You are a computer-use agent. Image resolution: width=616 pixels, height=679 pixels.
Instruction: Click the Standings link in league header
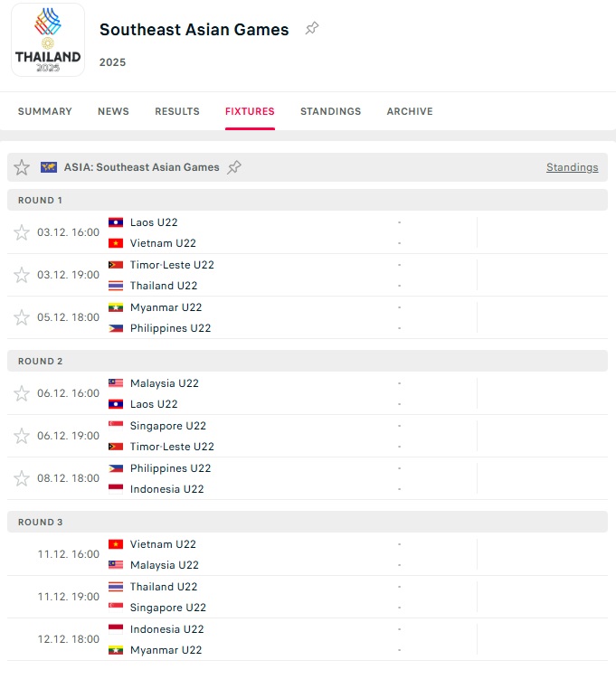[x=572, y=167]
